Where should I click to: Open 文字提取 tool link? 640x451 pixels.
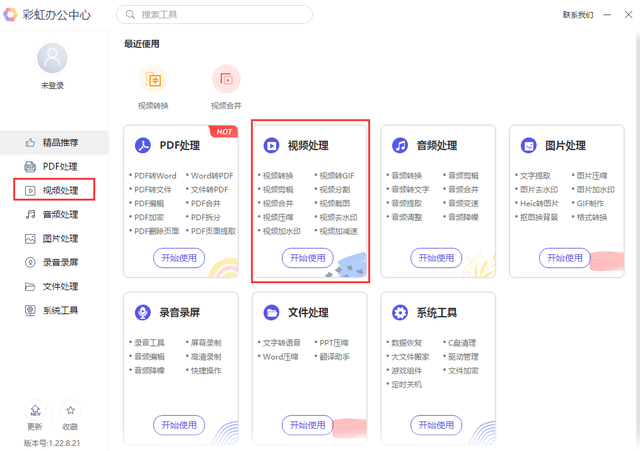click(x=535, y=176)
